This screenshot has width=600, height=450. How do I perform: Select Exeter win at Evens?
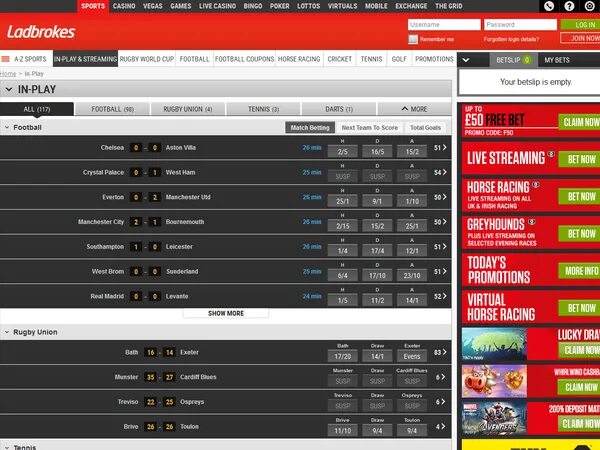412,356
